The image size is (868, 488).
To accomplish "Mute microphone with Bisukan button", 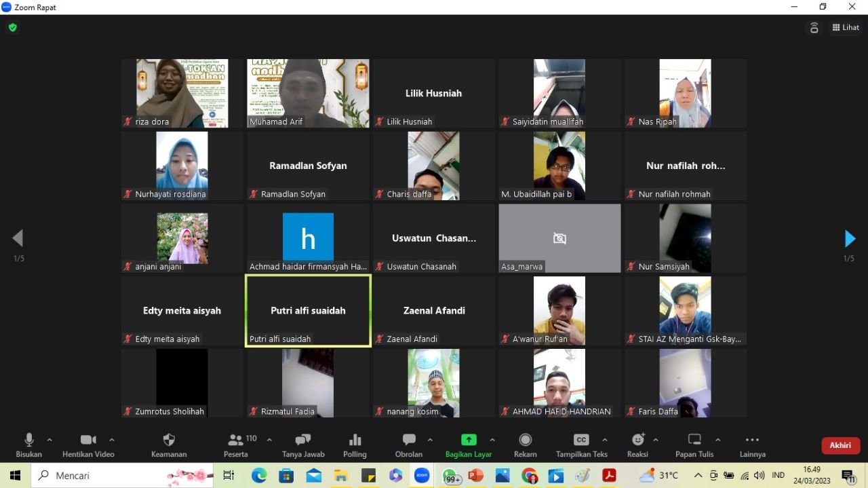I will pos(28,440).
